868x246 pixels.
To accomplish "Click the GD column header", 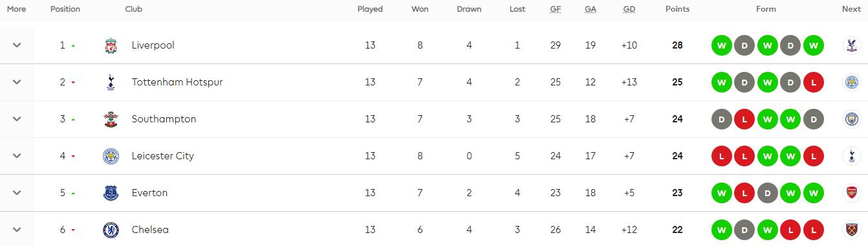I will 629,9.
